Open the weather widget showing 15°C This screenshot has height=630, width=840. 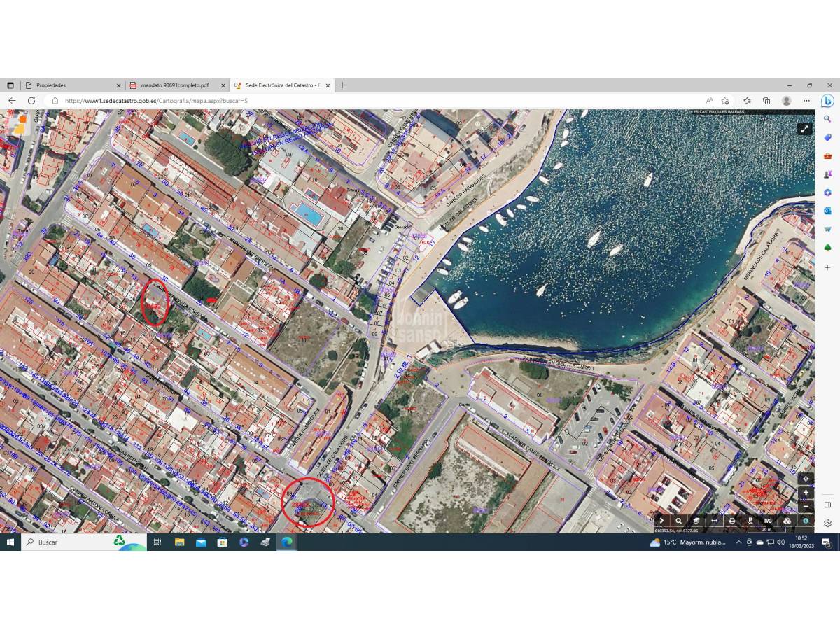tap(688, 542)
